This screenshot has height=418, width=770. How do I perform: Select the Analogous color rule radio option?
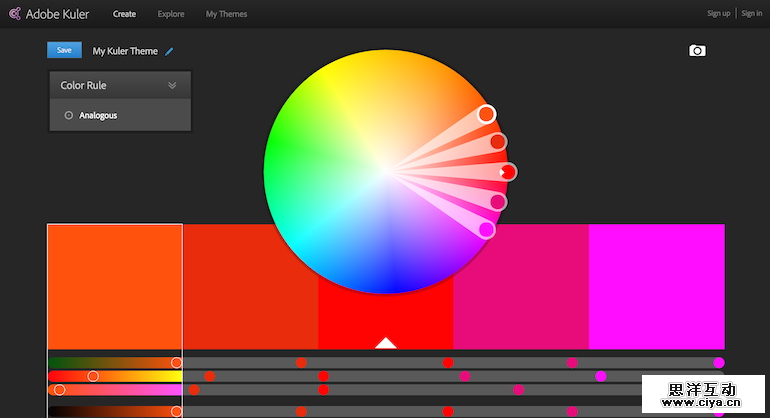[x=69, y=115]
